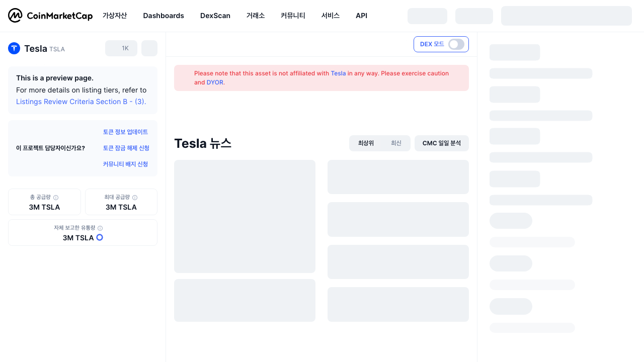This screenshot has height=362, width=644.
Task: Open Listings Review Criteria Section B link
Action: point(81,102)
